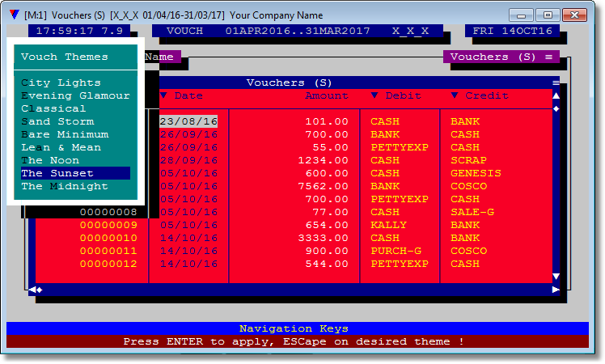Click the horizontal scroll right arrow
The height and width of the screenshot is (364, 605).
[556, 290]
